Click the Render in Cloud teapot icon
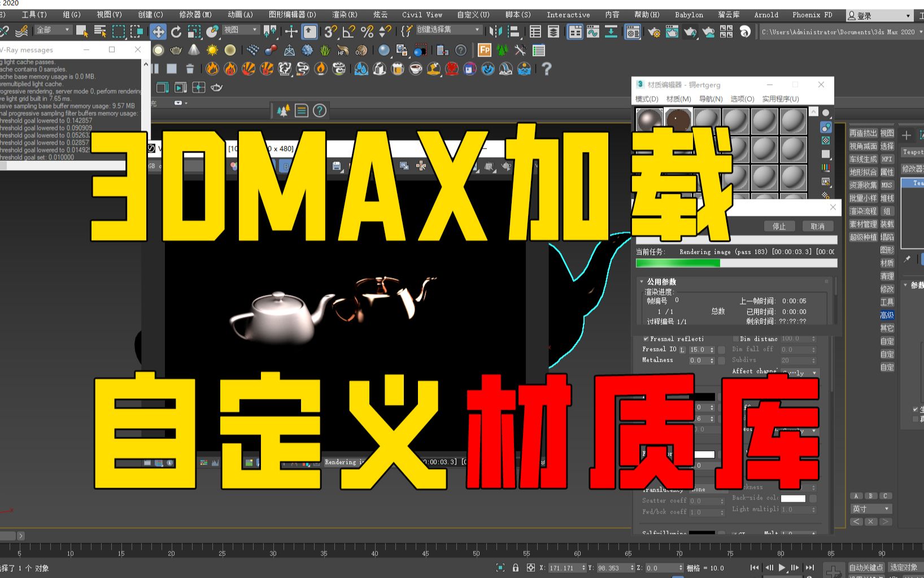Viewport: 924px width, 578px height. point(708,32)
